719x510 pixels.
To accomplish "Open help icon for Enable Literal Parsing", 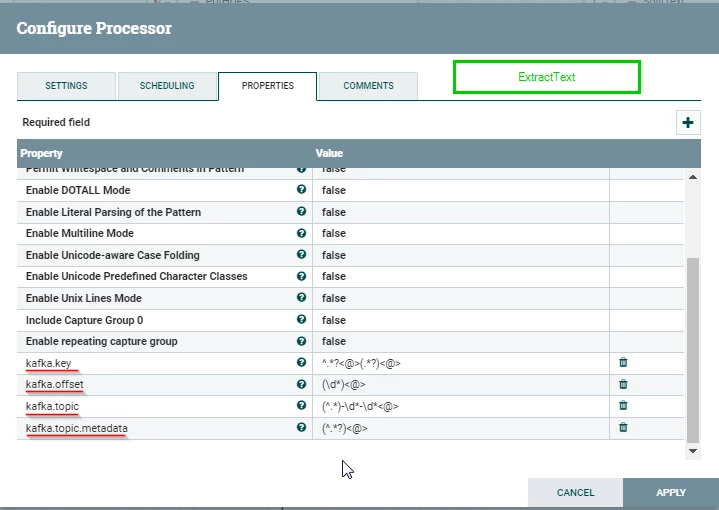I will tap(301, 211).
